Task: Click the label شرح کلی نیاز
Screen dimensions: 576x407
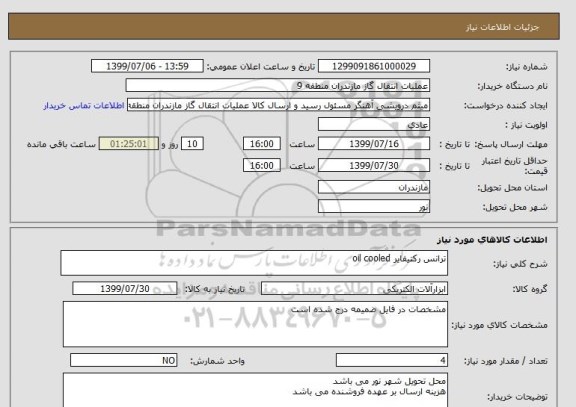Action: coord(521,264)
